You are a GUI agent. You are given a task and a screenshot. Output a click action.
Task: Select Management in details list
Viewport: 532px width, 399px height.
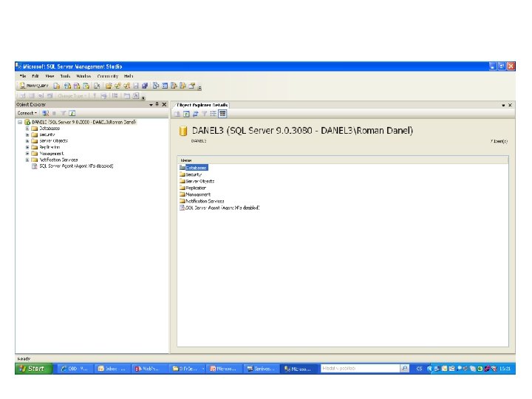click(x=195, y=194)
